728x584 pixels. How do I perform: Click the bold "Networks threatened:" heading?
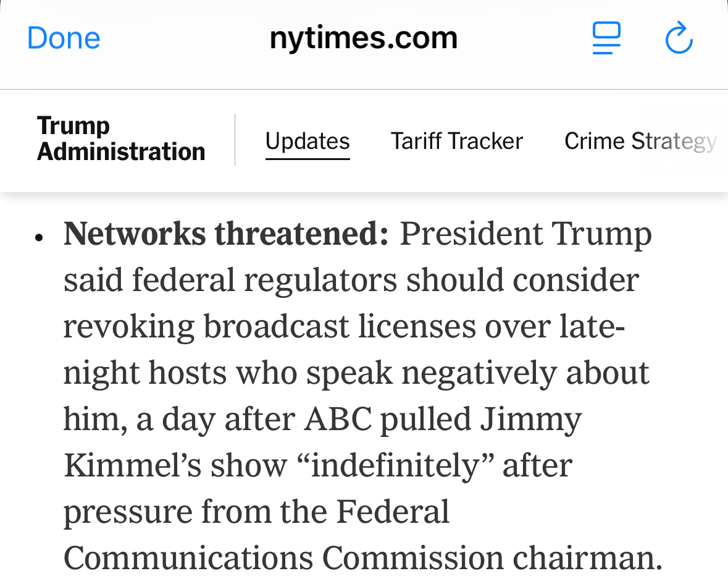tap(226, 235)
